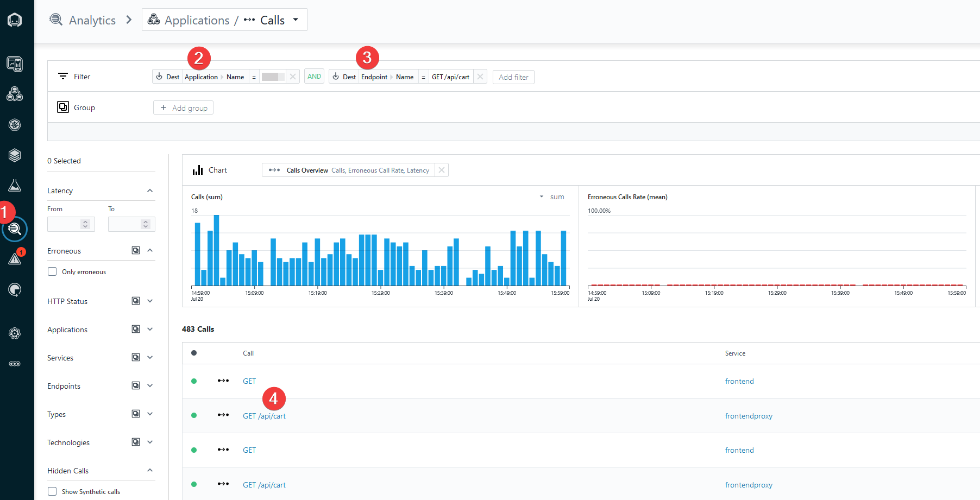
Task: Click the Latency From stepper arrows
Action: (x=85, y=224)
